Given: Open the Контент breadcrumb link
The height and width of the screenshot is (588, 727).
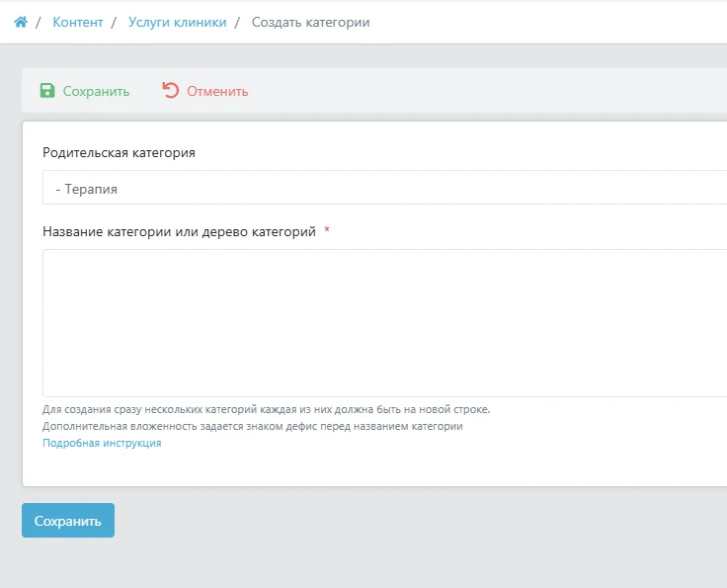Looking at the screenshot, I should click(77, 22).
